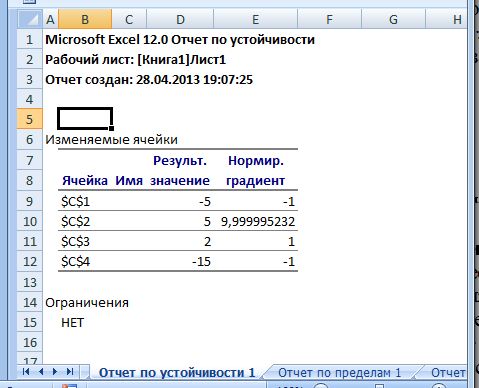Select column B header
The height and width of the screenshot is (388, 479).
pyautogui.click(x=85, y=19)
